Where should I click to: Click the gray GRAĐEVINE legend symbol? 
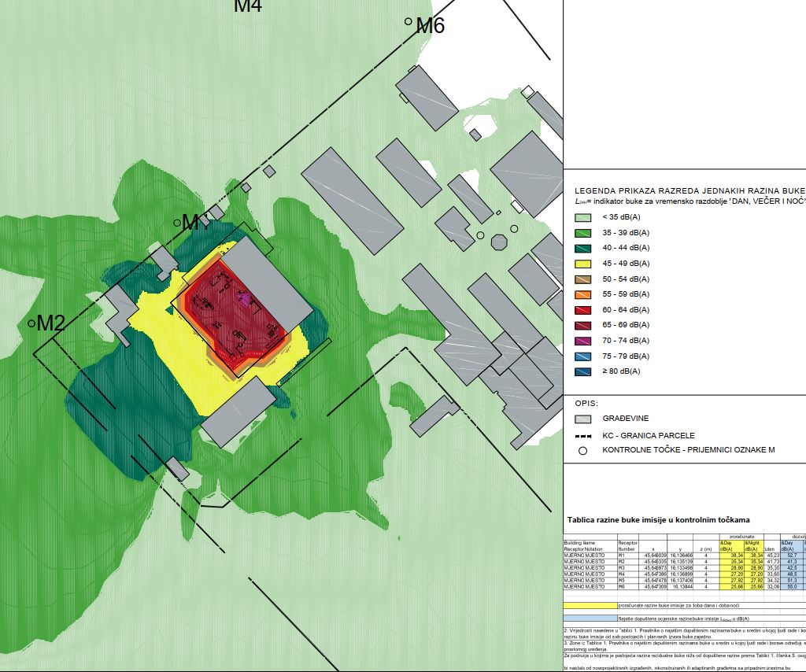pyautogui.click(x=583, y=419)
